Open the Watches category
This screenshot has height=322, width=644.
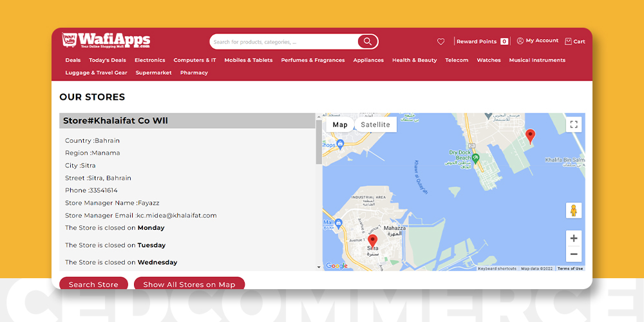coord(489,60)
